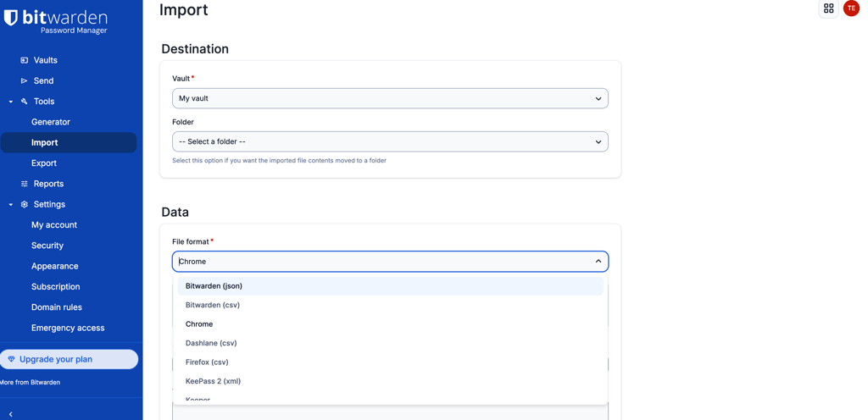
Task: Select Dashlane (csv) file format
Action: 390,343
